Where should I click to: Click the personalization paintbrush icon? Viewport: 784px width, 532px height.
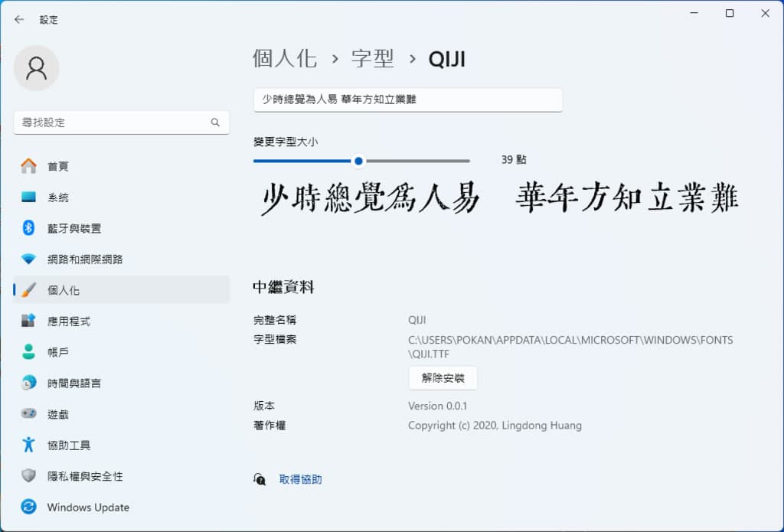coord(28,290)
